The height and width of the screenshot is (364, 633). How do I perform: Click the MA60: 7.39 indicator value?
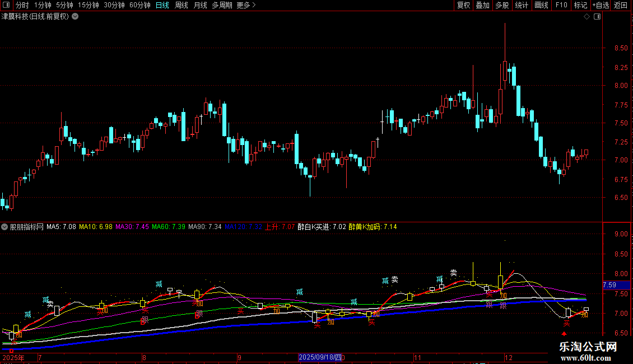click(169, 227)
